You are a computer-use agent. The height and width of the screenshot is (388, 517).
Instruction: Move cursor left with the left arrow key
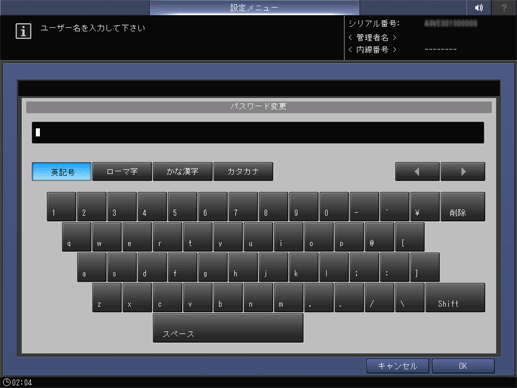(417, 172)
